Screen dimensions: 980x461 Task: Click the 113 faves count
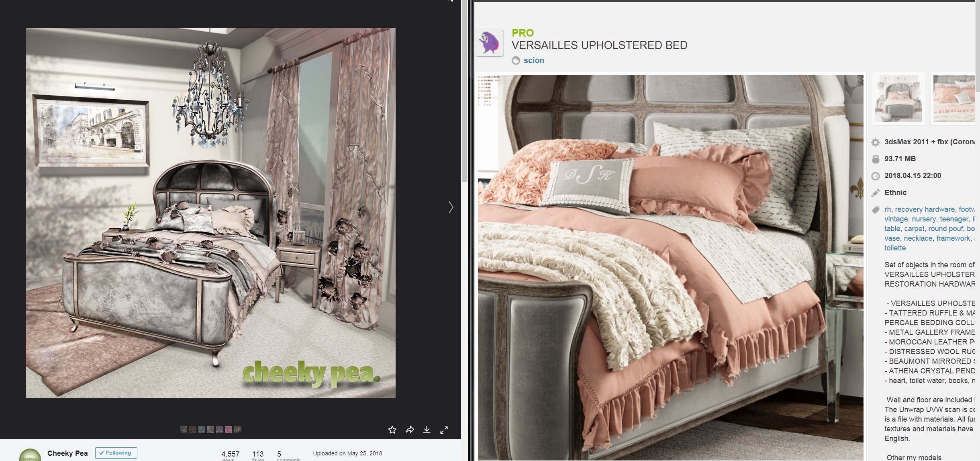[x=258, y=454]
